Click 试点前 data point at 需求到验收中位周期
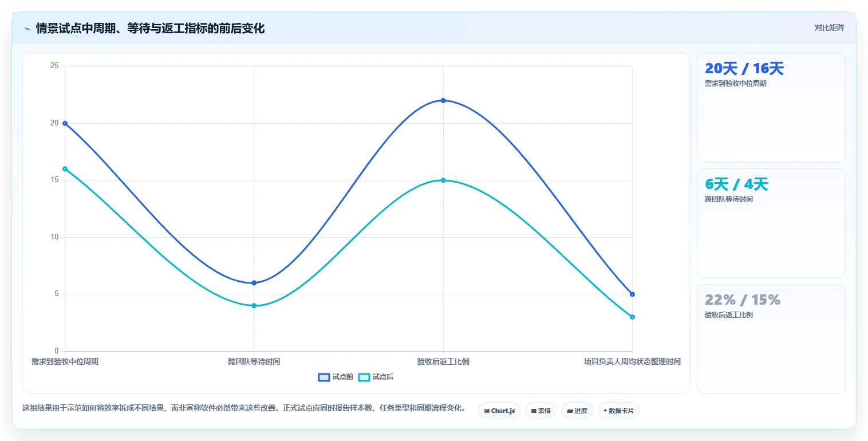Screen dimensions: 868x441 [x=65, y=123]
